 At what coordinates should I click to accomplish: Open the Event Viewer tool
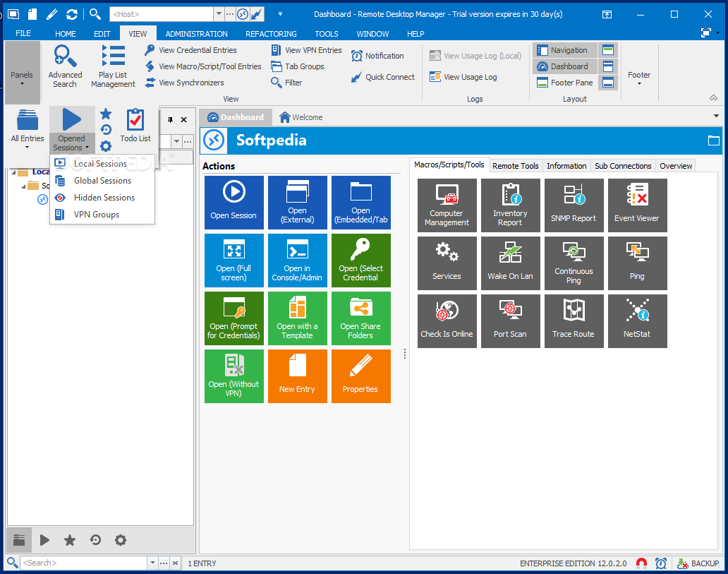click(x=638, y=205)
